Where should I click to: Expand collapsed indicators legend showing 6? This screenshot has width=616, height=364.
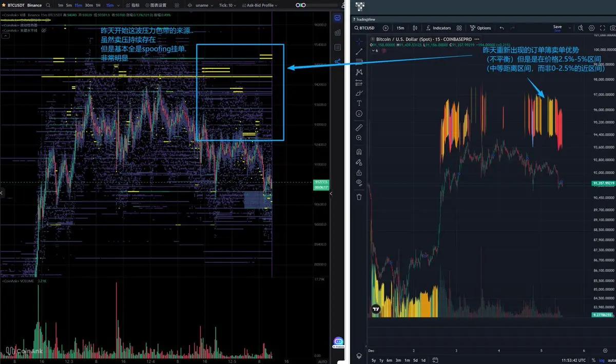[x=374, y=50]
